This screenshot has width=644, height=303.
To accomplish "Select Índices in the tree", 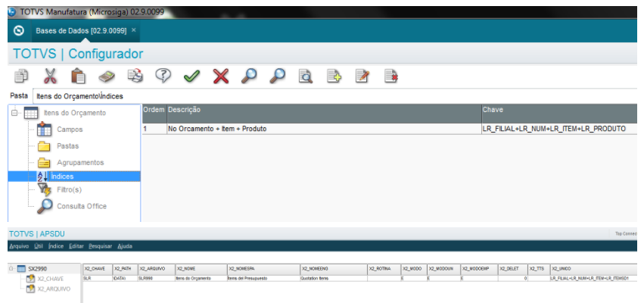I will pyautogui.click(x=74, y=176).
